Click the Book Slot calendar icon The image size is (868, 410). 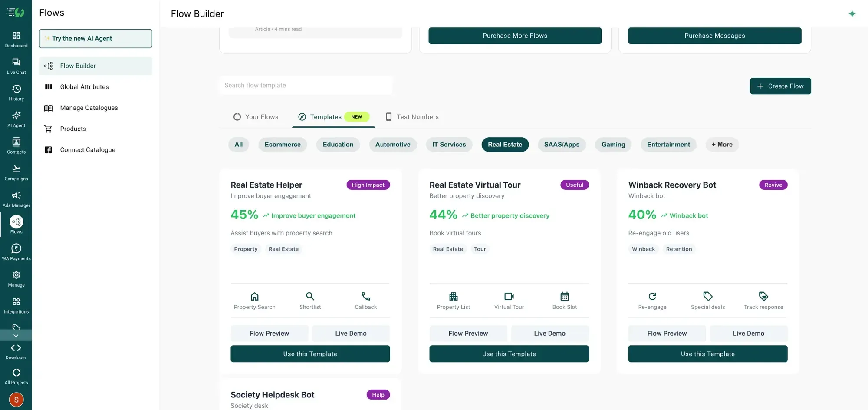(565, 296)
